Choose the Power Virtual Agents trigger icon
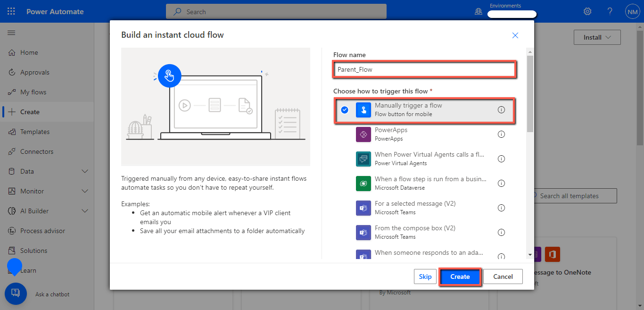 [x=363, y=159]
